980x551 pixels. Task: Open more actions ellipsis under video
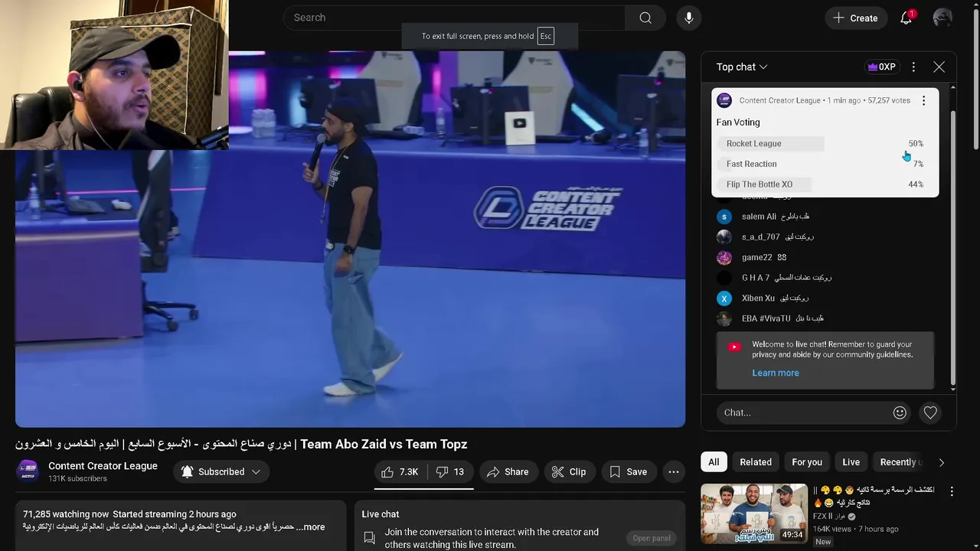pyautogui.click(x=674, y=472)
